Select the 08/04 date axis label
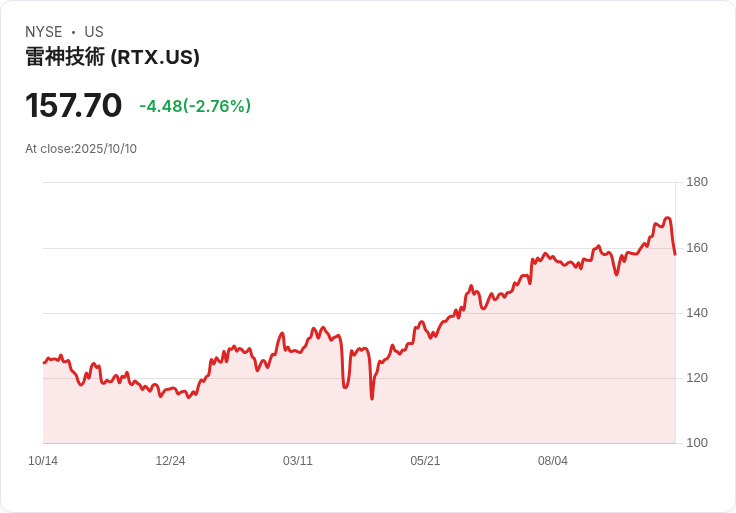This screenshot has width=736, height=513. click(x=552, y=461)
